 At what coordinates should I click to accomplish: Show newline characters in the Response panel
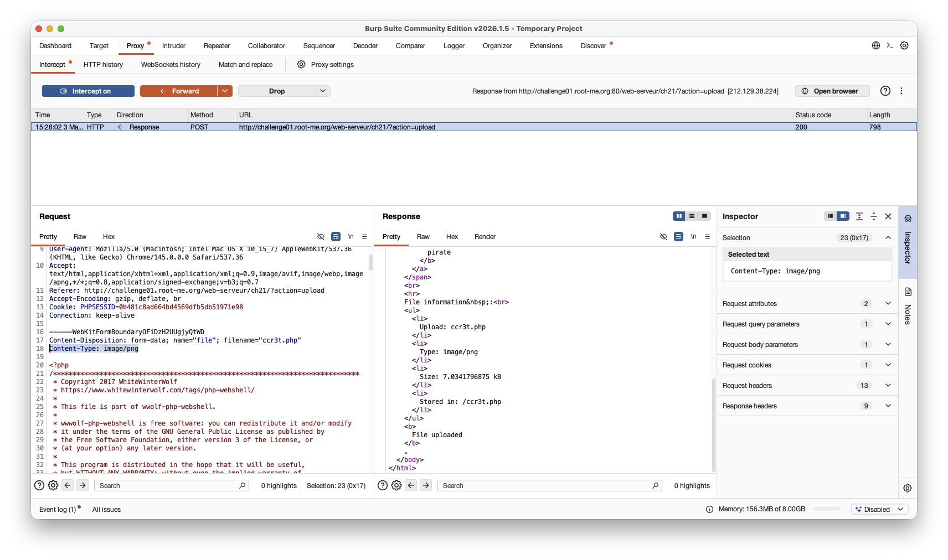pos(693,236)
